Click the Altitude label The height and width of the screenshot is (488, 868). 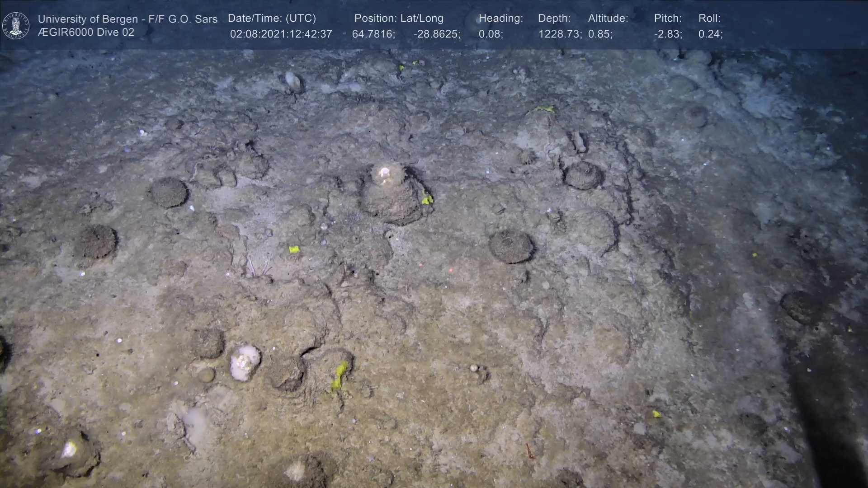608,19
